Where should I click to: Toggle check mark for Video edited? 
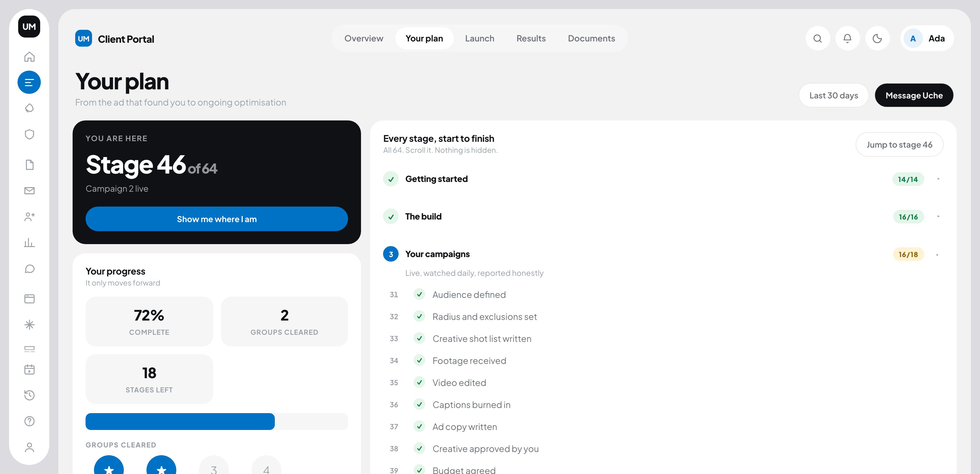[x=419, y=382]
